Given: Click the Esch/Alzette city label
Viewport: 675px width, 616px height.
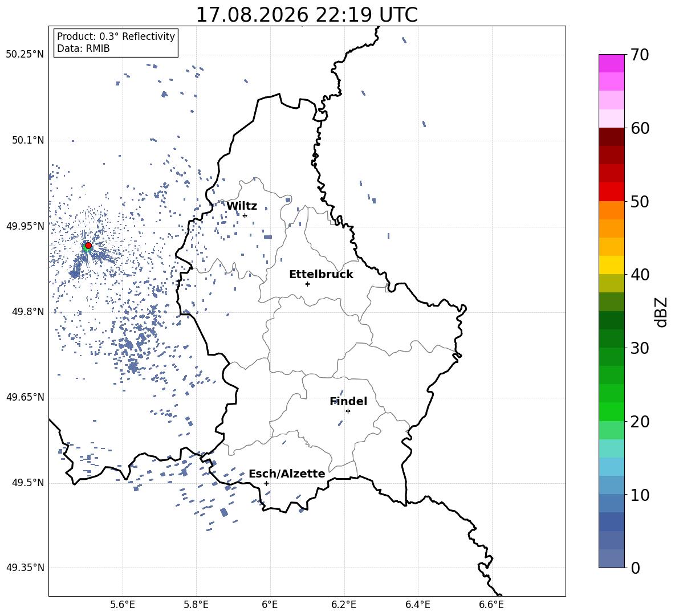Looking at the screenshot, I should [287, 474].
